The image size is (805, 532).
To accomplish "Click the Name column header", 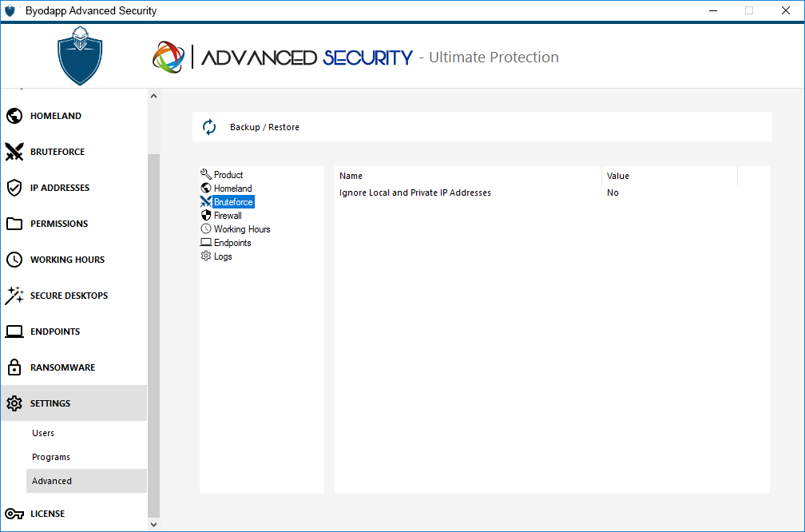I will pyautogui.click(x=468, y=176).
